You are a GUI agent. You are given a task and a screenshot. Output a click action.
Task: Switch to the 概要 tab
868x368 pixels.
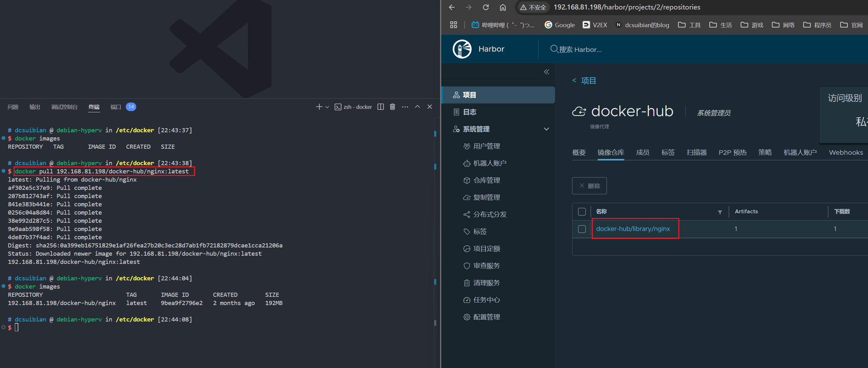click(x=579, y=153)
